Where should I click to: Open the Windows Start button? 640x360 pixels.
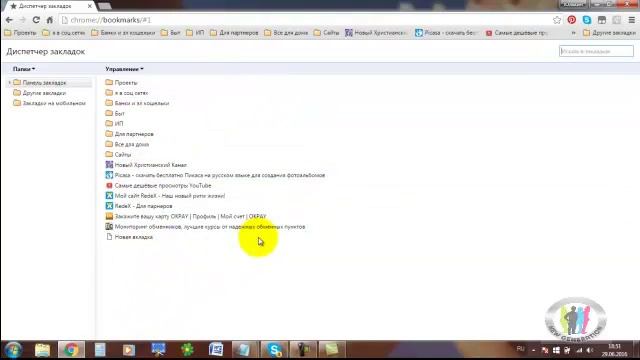13,350
